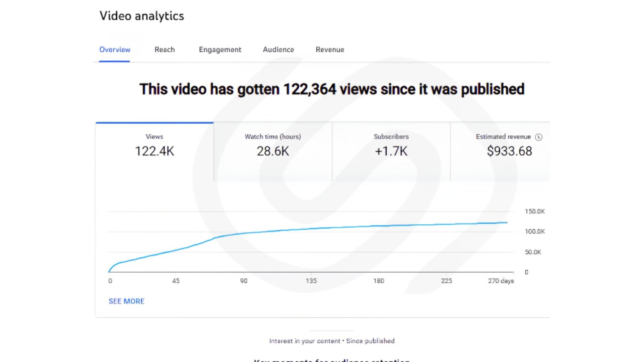Switch to the Reach tab
Image resolution: width=644 pixels, height=362 pixels.
click(165, 49)
